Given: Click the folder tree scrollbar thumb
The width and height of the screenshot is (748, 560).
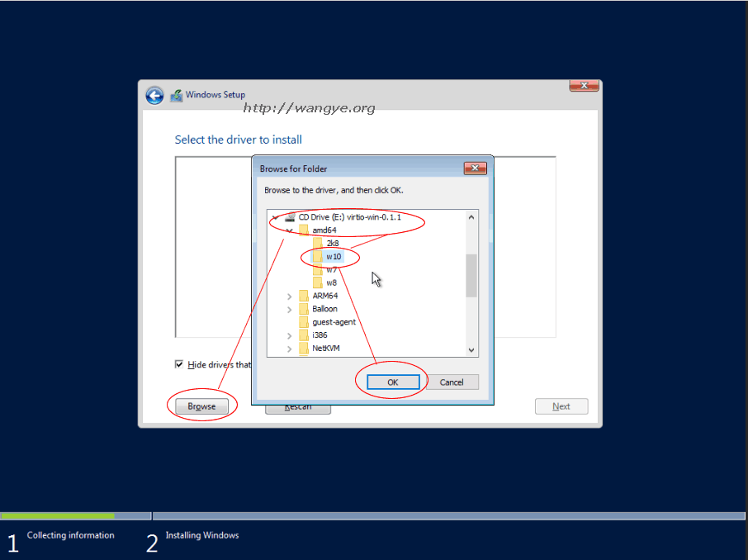Looking at the screenshot, I should click(471, 276).
